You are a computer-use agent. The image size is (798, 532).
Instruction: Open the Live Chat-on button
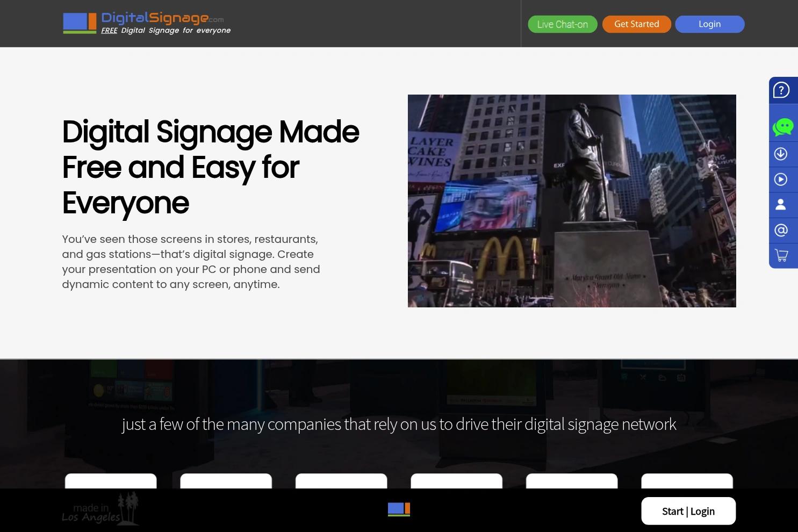point(562,24)
